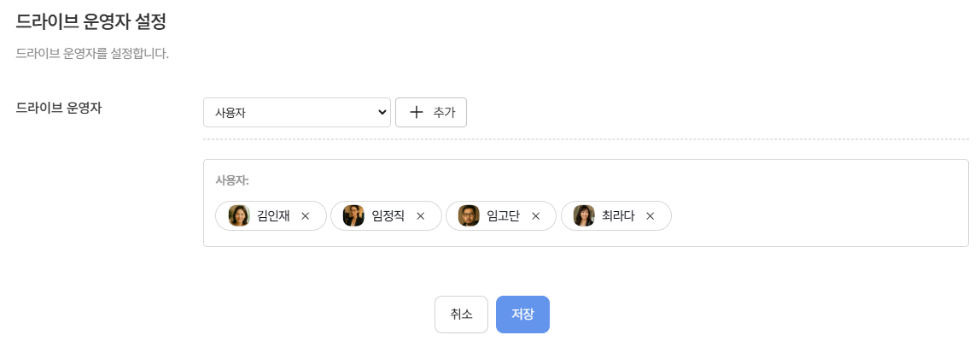Save settings with the 저장 button
Viewport: 980px width, 347px height.
522,315
